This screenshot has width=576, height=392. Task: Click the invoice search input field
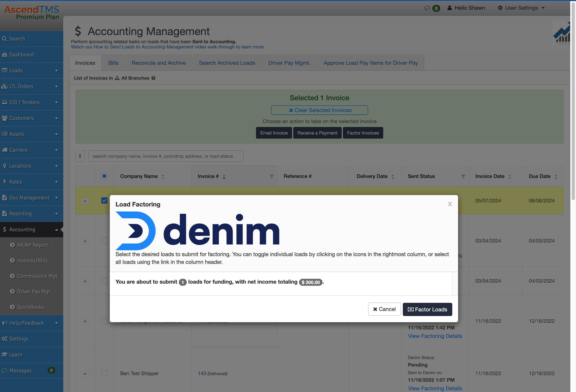[166, 156]
